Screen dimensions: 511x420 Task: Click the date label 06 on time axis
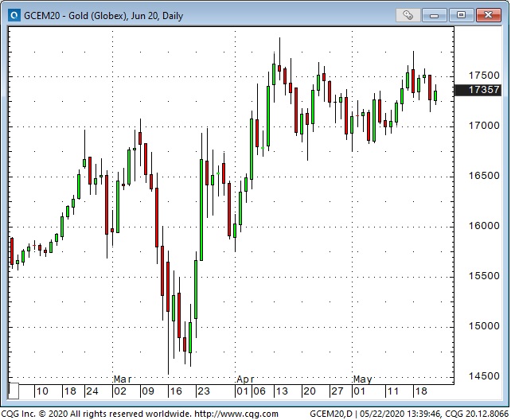click(259, 391)
